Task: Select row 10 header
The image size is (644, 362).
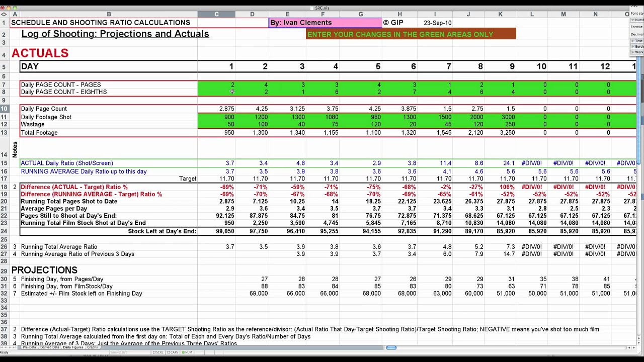Action: 4,109
